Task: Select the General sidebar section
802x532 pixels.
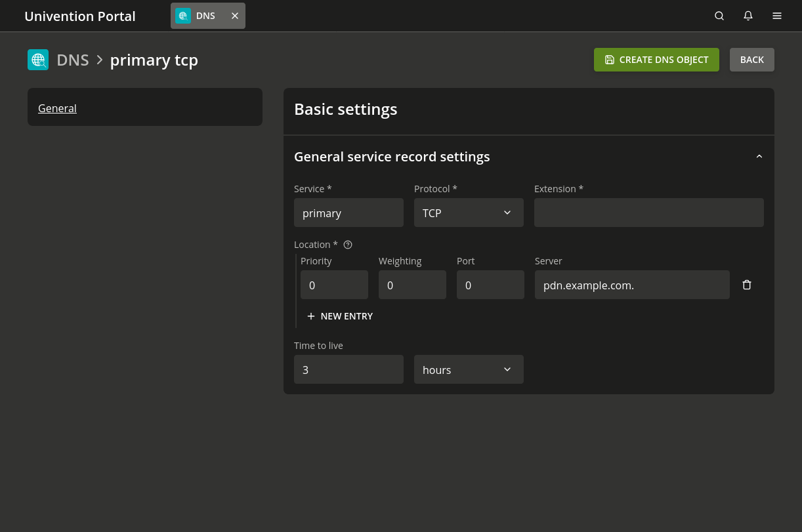Action: click(57, 108)
